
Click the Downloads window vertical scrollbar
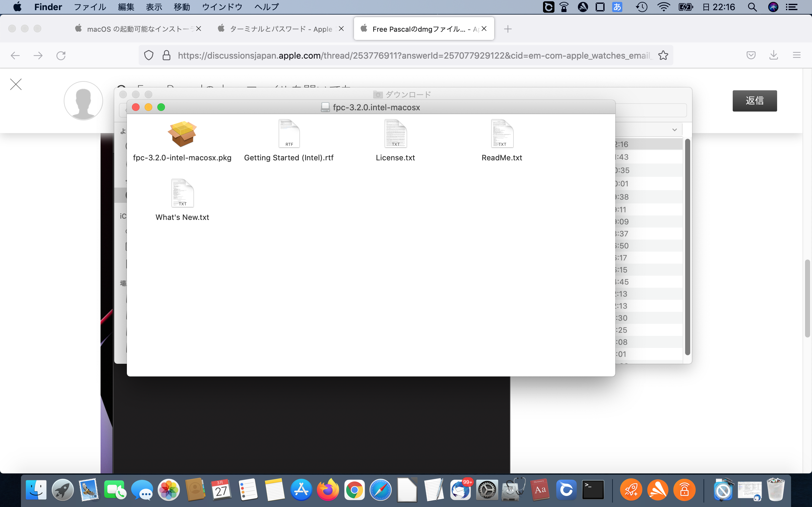pos(687,247)
